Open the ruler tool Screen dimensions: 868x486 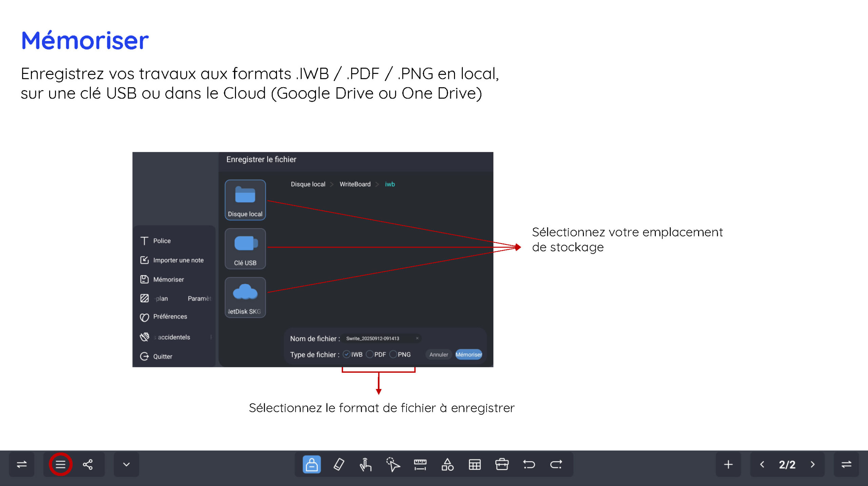point(420,464)
